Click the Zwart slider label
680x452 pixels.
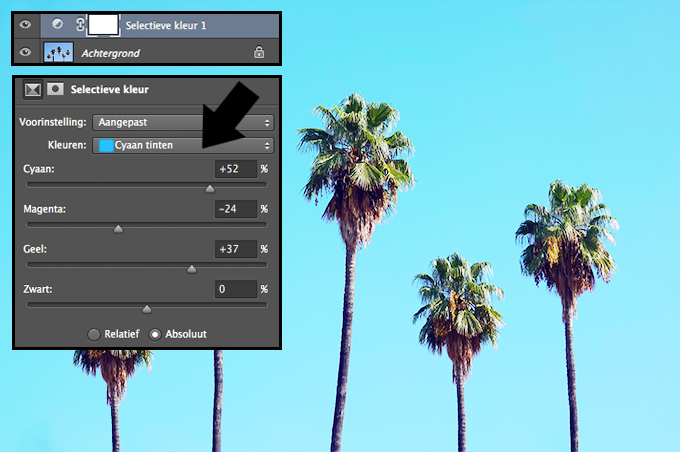click(38, 289)
